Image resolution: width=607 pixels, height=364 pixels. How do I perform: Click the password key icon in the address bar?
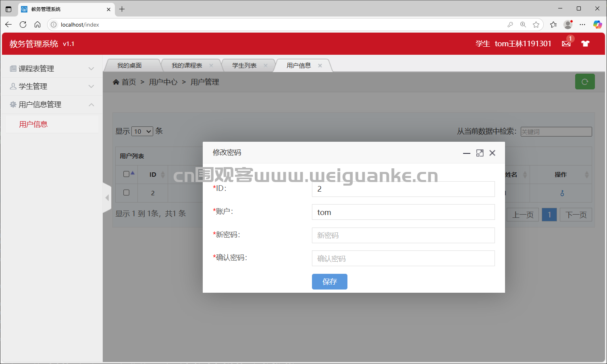tap(510, 25)
